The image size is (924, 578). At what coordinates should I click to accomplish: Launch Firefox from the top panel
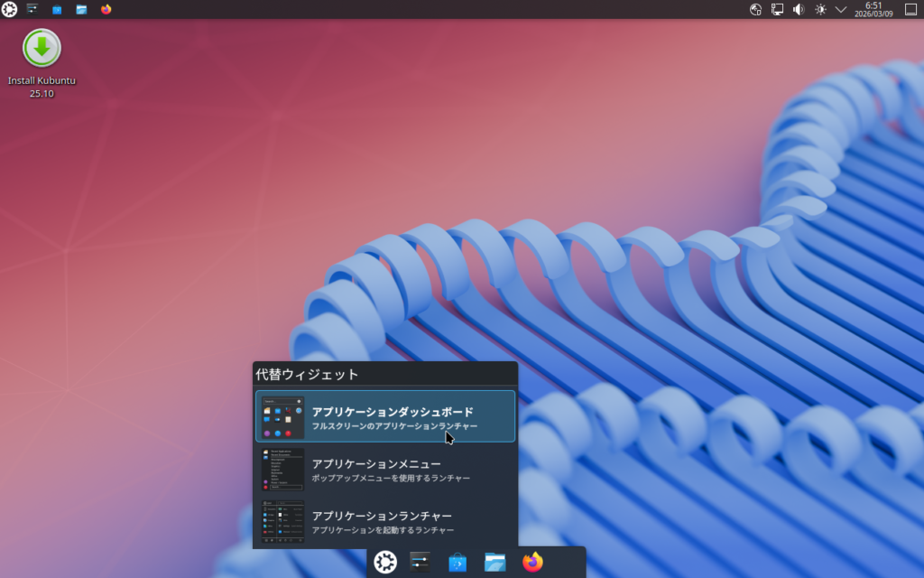pyautogui.click(x=106, y=9)
